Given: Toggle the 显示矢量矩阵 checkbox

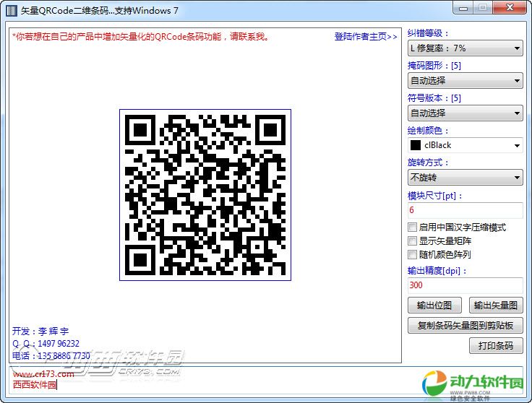Looking at the screenshot, I should 413,241.
